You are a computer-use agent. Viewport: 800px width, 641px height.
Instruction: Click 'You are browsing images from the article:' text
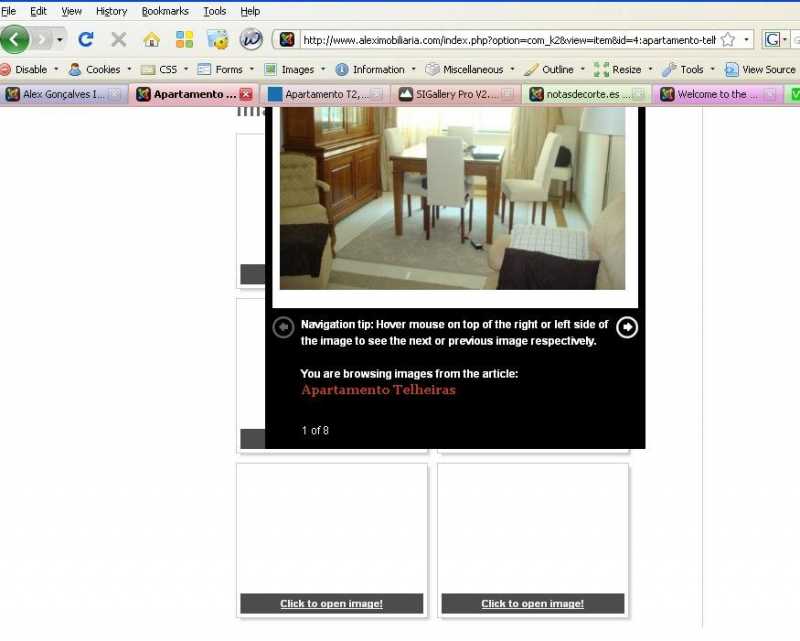(x=409, y=374)
